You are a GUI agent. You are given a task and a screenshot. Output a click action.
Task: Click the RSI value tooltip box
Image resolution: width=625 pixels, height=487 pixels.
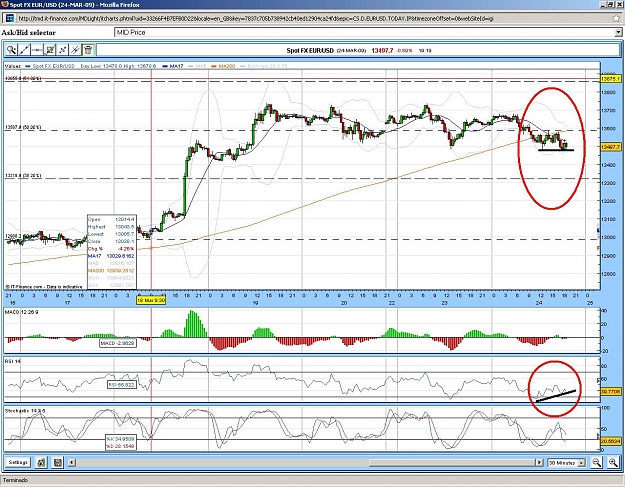point(122,385)
